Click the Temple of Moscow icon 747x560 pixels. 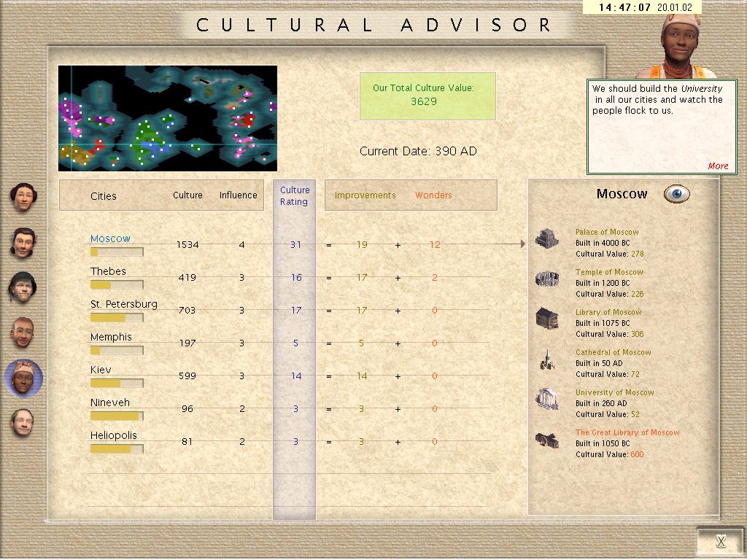[546, 279]
